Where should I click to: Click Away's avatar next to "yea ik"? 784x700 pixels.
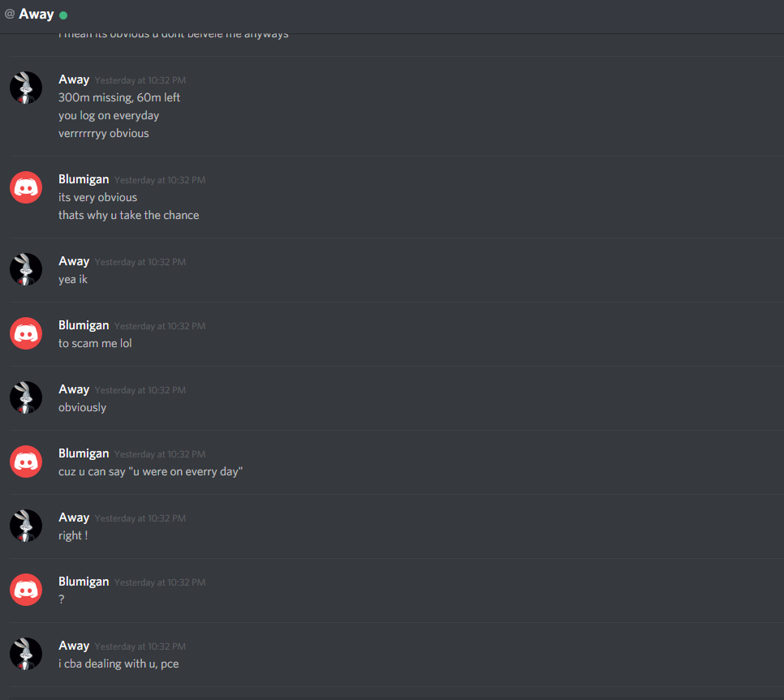pyautogui.click(x=26, y=269)
